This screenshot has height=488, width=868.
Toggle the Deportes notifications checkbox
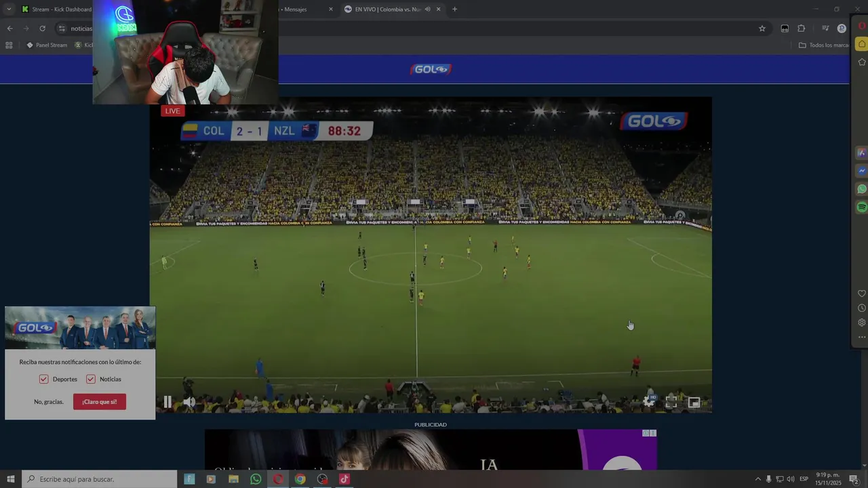[43, 379]
